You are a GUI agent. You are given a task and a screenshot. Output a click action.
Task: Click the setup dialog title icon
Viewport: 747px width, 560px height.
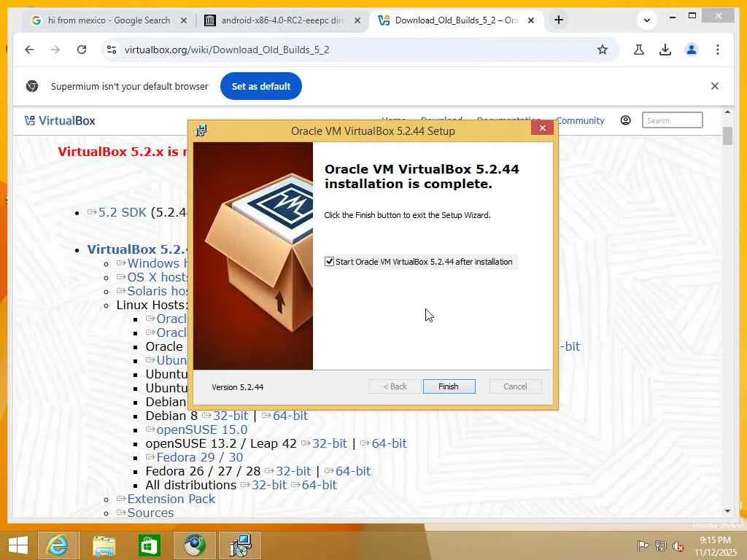201,131
